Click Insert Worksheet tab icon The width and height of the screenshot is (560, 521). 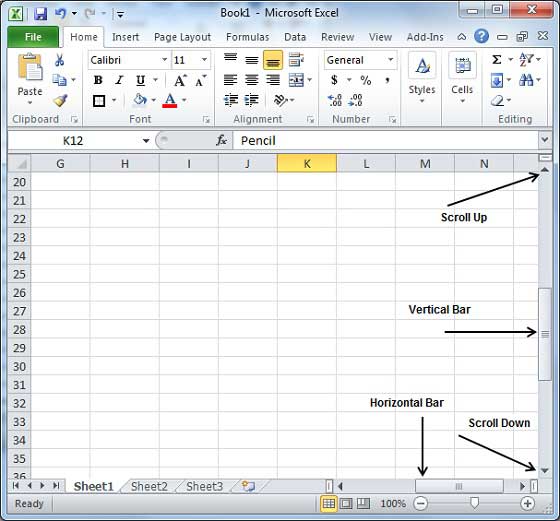[248, 486]
